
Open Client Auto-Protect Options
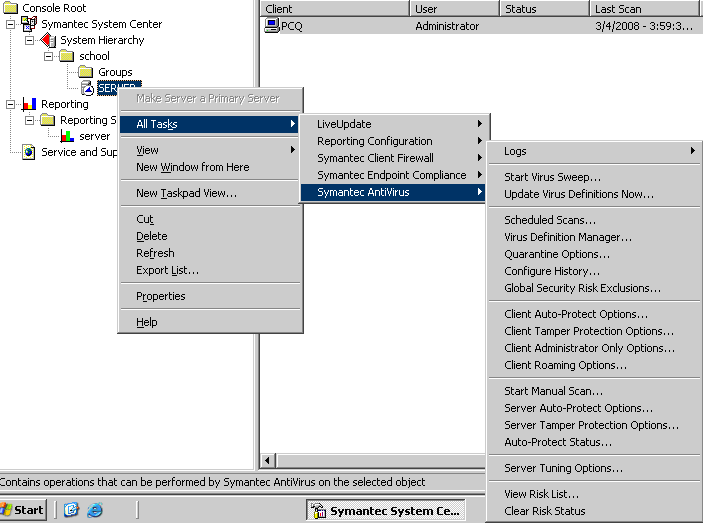pos(594,314)
